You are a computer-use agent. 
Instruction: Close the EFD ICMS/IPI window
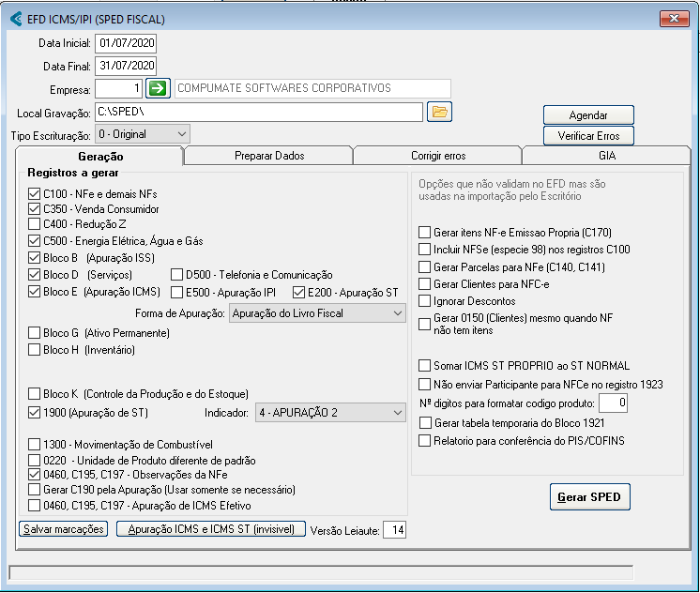674,18
